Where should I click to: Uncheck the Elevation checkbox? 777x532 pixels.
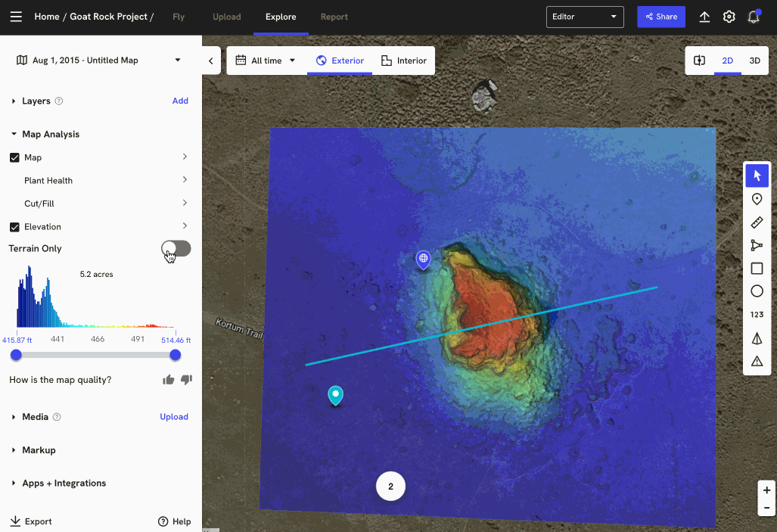(14, 226)
